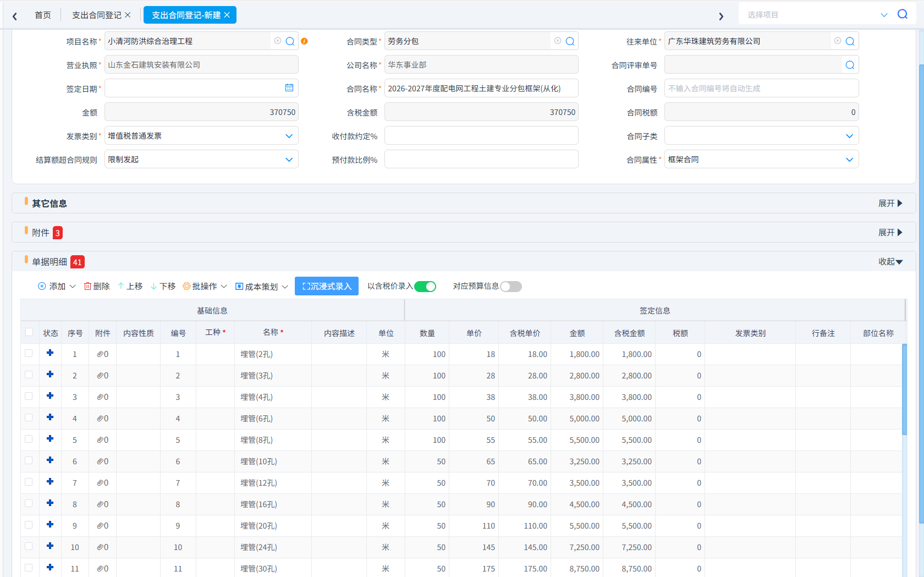Screen dimensions: 924x577
Task: Expand the 附件 section
Action: click(x=890, y=233)
